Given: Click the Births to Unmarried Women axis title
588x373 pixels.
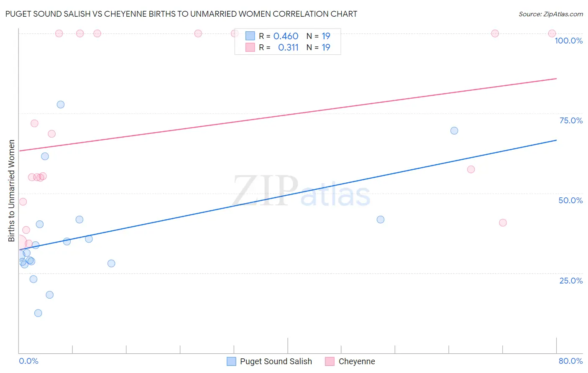Looking at the screenshot, I should (x=12, y=191).
